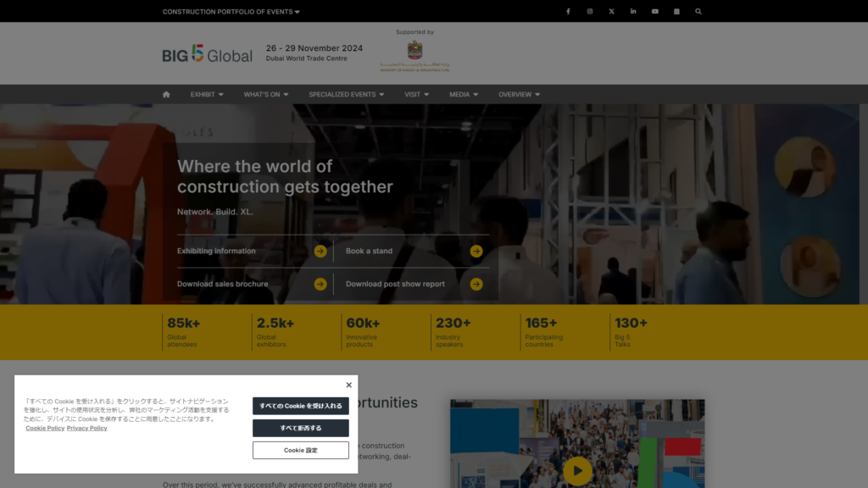The image size is (868, 488).
Task: Open the Exhibiting information link
Action: (x=216, y=251)
